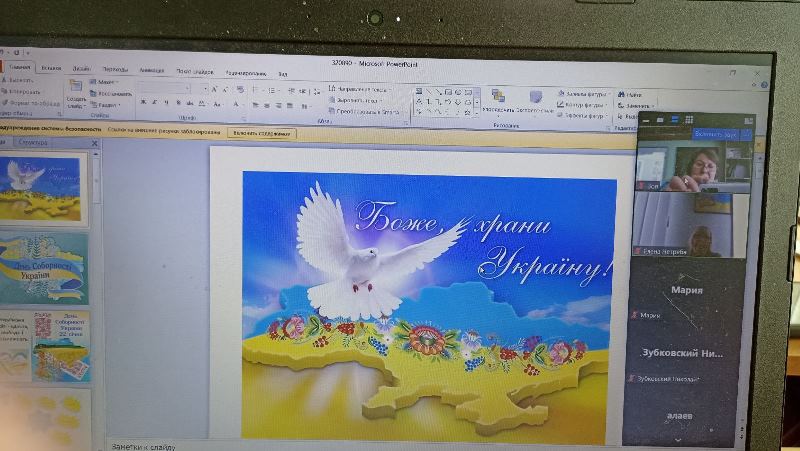
Task: Open Заливка фигуры fill dropdown
Action: pyautogui.click(x=584, y=94)
